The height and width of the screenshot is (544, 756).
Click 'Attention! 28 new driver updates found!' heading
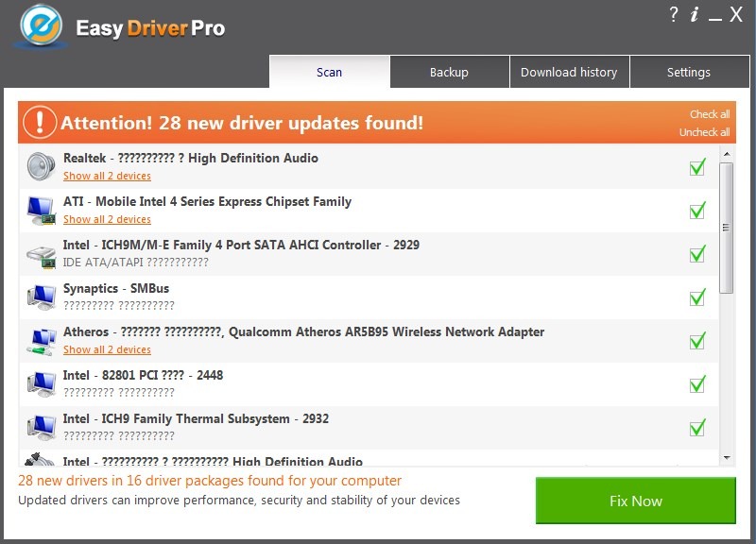point(242,123)
